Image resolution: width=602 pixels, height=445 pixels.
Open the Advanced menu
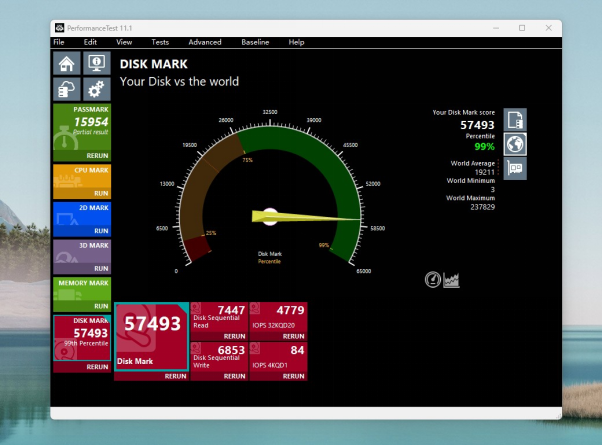click(205, 42)
